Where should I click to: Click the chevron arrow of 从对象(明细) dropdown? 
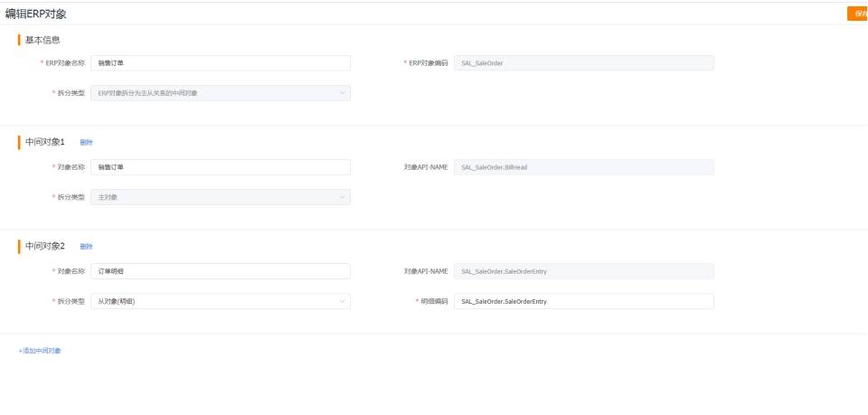[342, 301]
